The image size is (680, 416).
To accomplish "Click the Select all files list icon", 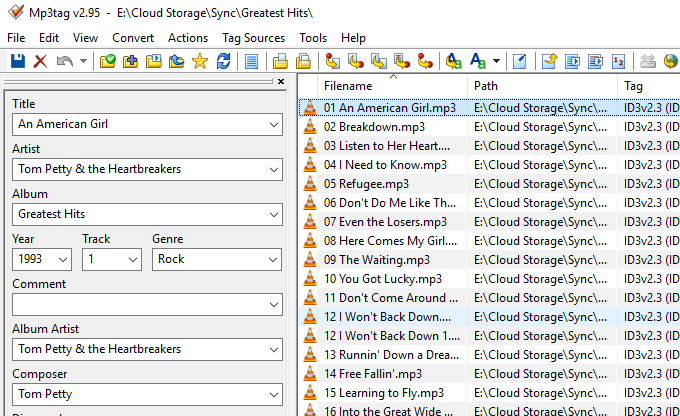I will 252,61.
